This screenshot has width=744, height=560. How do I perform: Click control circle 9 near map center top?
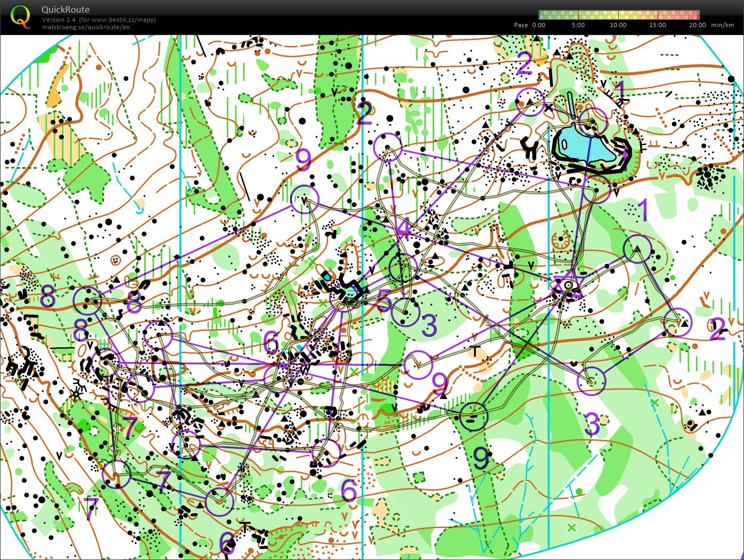[x=305, y=199]
